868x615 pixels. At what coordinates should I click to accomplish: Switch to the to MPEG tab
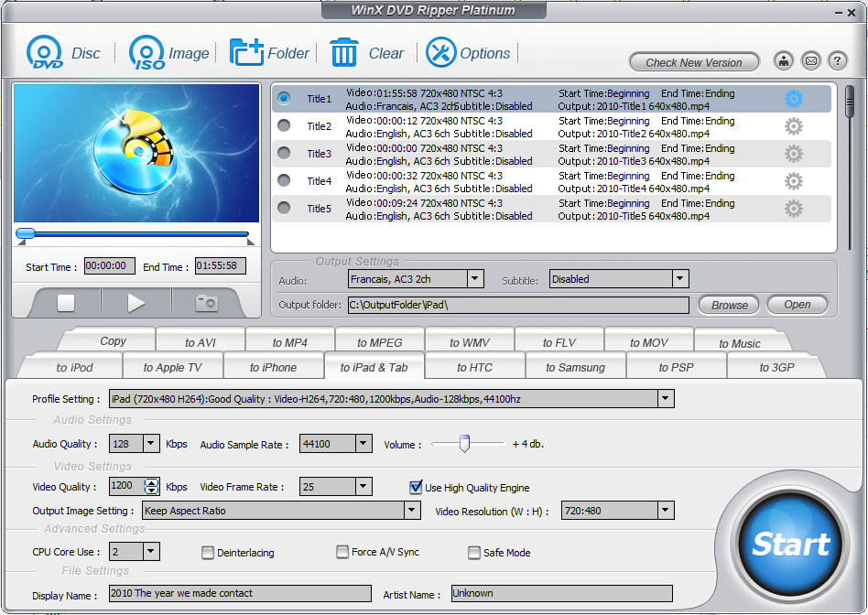(380, 342)
